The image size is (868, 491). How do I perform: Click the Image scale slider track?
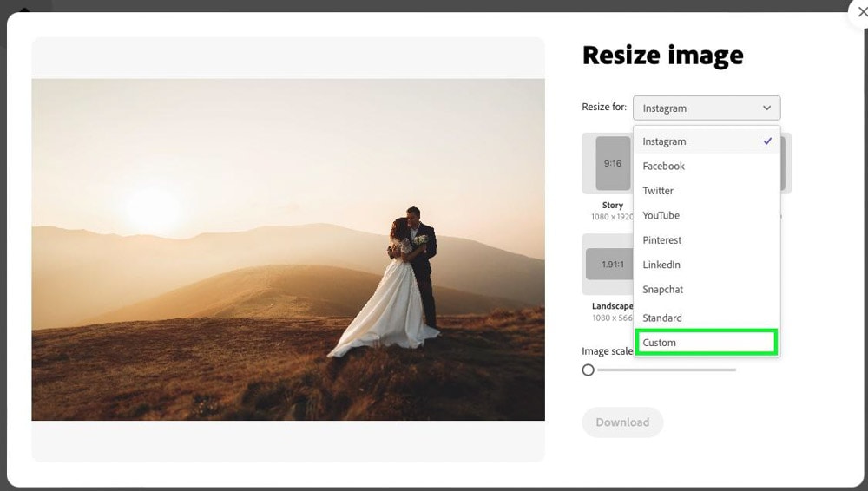coord(667,370)
